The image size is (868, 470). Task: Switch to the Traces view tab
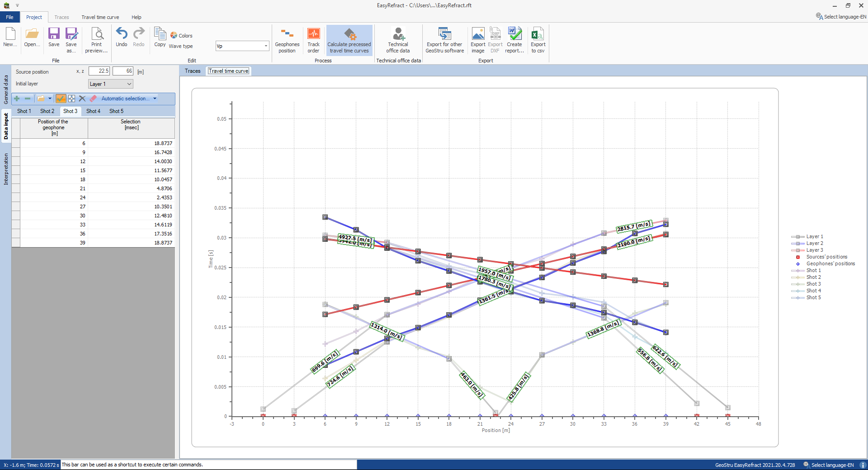click(193, 71)
